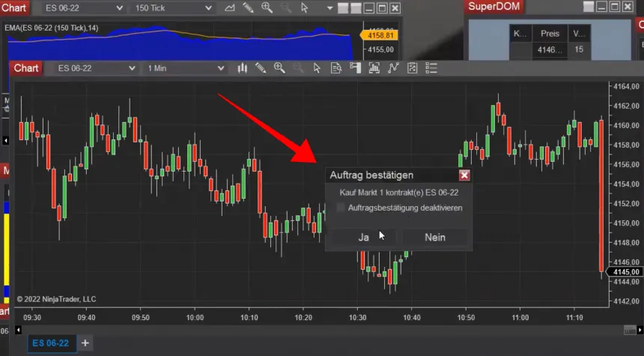Click the 4155,00 axis label in 150 Tick chart
This screenshot has height=356, width=644.
click(x=380, y=49)
